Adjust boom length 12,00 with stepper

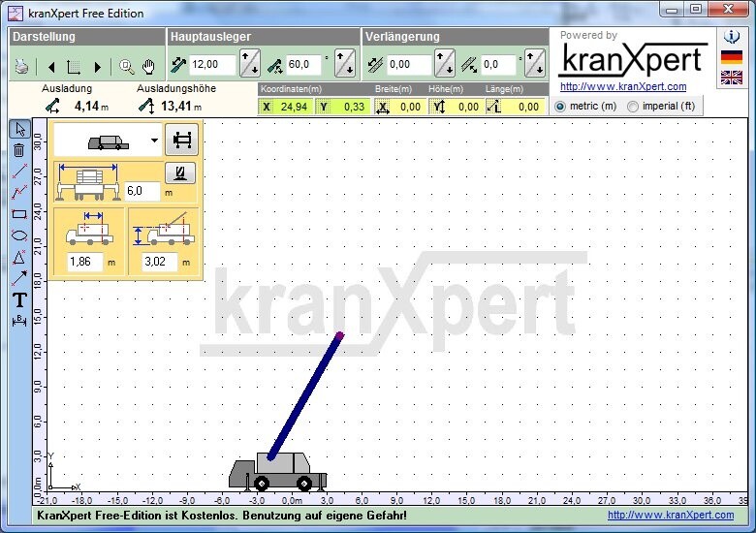click(x=250, y=64)
